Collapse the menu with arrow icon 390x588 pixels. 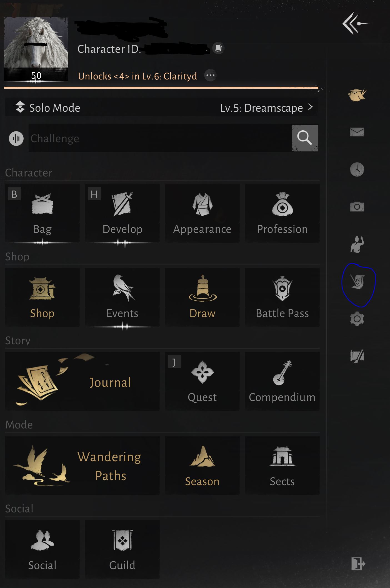(356, 23)
